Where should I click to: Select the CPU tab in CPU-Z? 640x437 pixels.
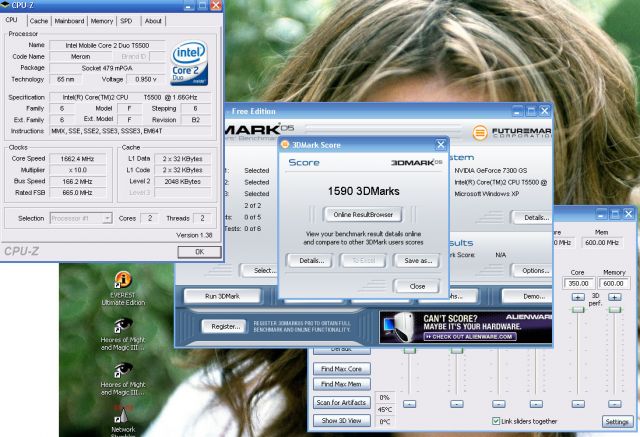pos(11,20)
